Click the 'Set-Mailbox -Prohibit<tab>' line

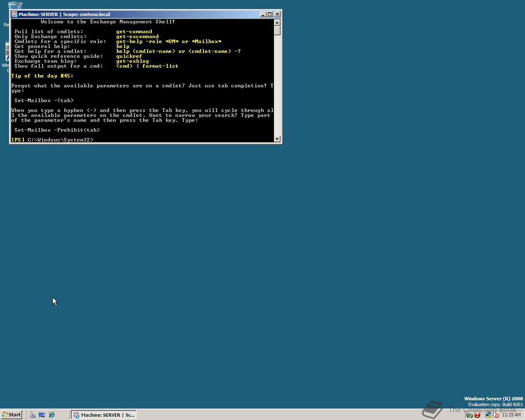pyautogui.click(x=57, y=130)
